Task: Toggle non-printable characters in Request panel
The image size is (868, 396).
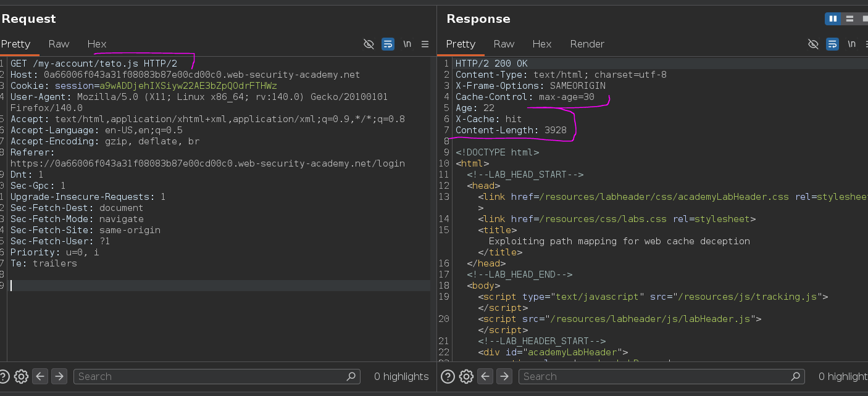Action: coord(369,44)
